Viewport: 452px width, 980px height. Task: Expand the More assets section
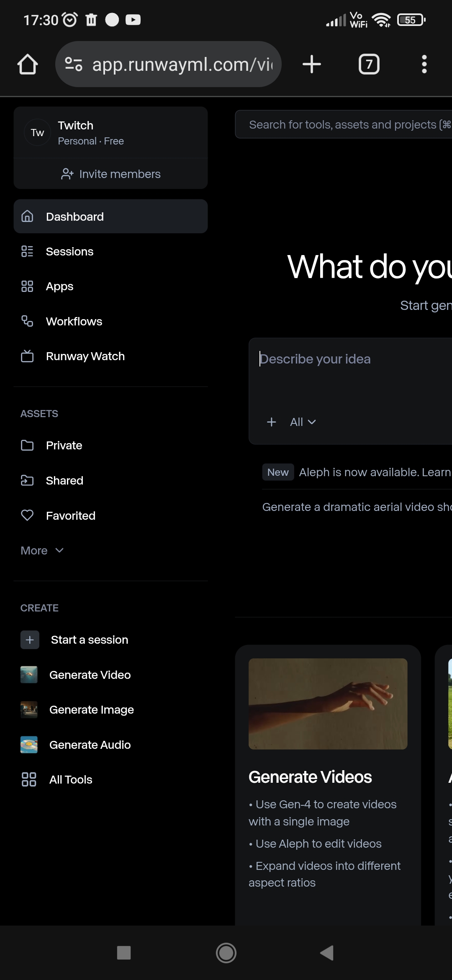[x=42, y=550]
